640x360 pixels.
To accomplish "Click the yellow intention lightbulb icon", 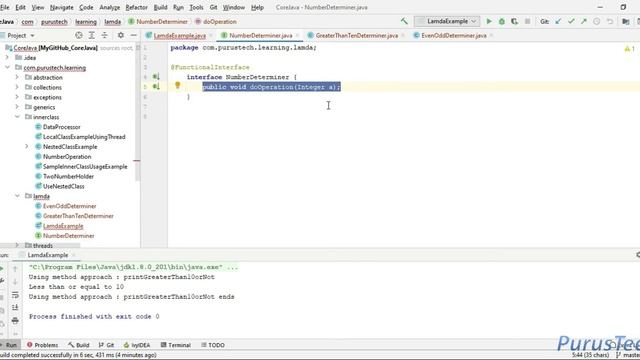I will click(178, 85).
